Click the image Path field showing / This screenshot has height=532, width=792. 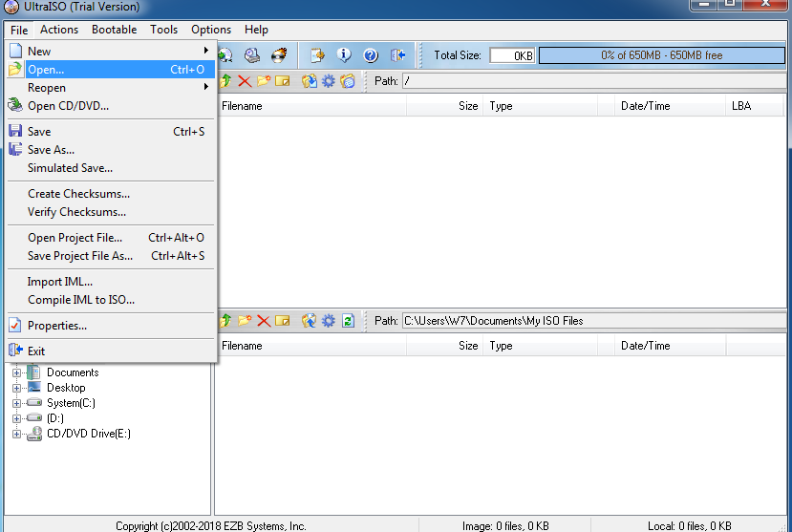(596, 81)
